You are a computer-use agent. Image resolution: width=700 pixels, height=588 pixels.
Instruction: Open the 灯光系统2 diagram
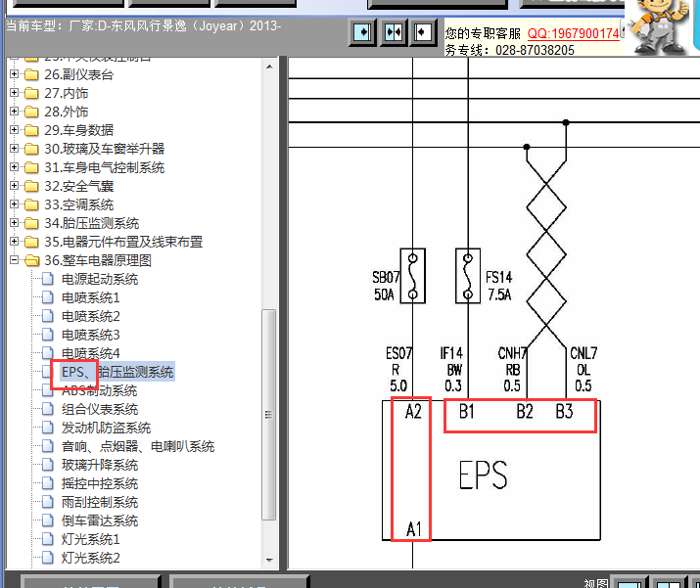(91, 558)
